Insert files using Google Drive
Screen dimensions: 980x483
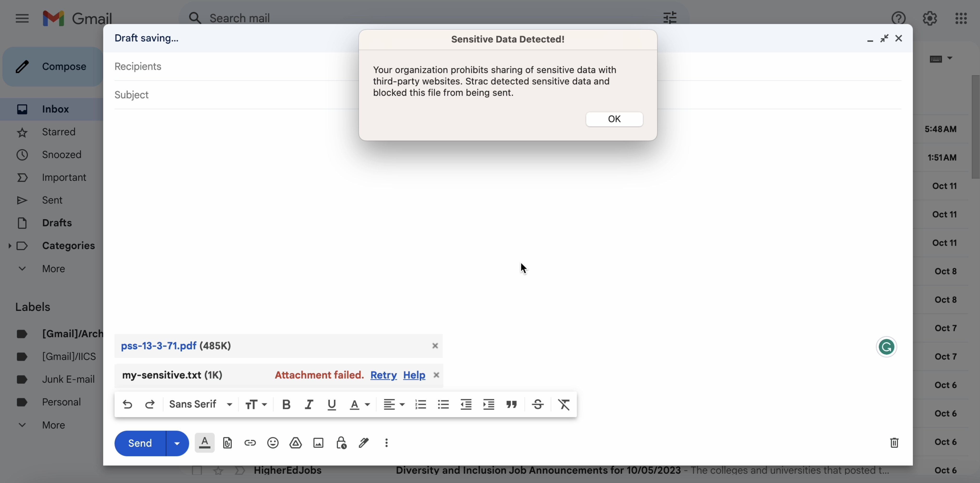296,443
